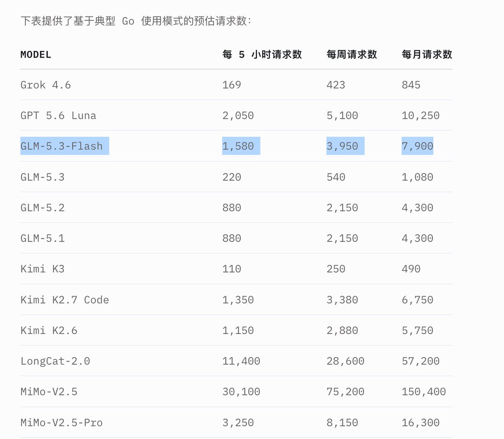
Task: Click value 490 in Kimi K3 row
Action: point(411,269)
